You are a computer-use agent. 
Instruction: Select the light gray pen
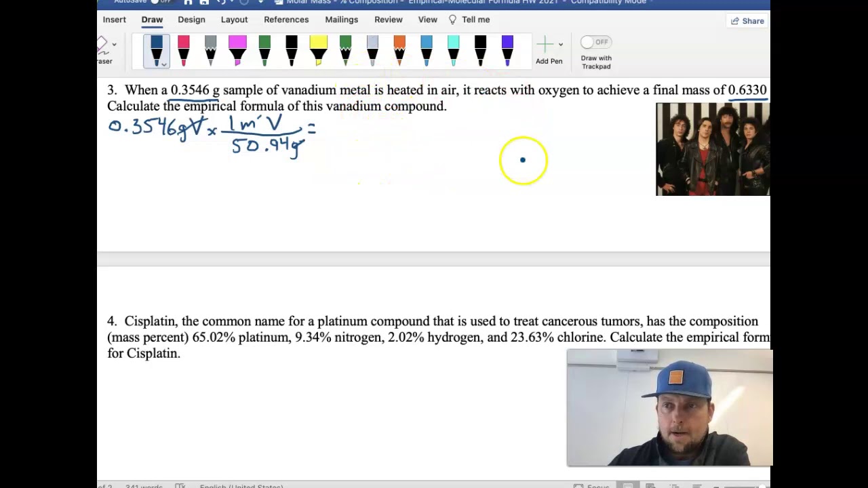(x=372, y=51)
